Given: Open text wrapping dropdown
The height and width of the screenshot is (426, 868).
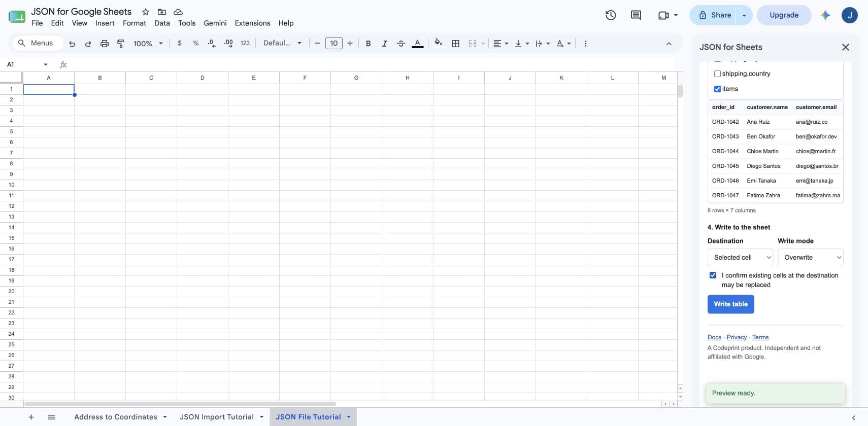Looking at the screenshot, I should [x=543, y=44].
